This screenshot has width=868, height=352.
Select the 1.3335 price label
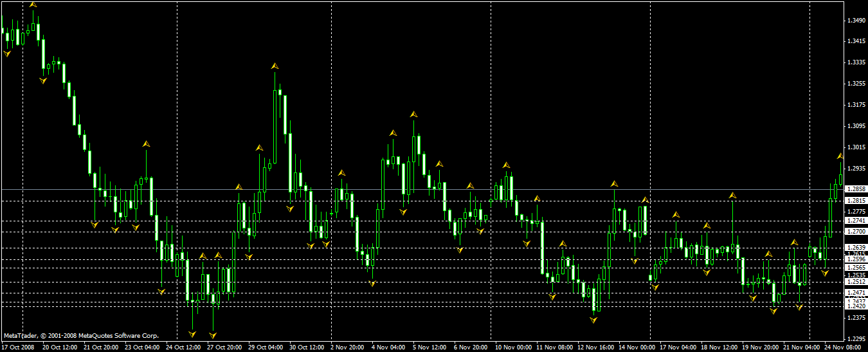(x=856, y=63)
